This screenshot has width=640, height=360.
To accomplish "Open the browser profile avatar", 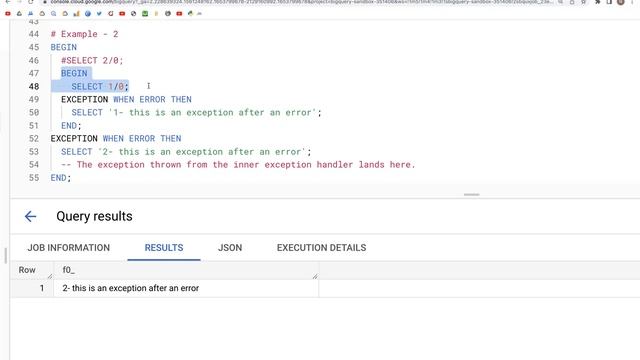I will pyautogui.click(x=621, y=2).
